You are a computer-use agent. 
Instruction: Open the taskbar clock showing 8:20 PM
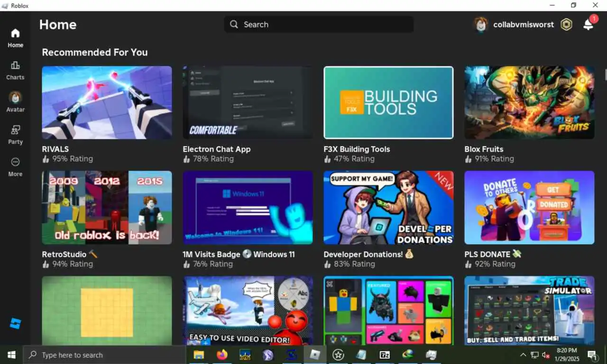(567, 355)
